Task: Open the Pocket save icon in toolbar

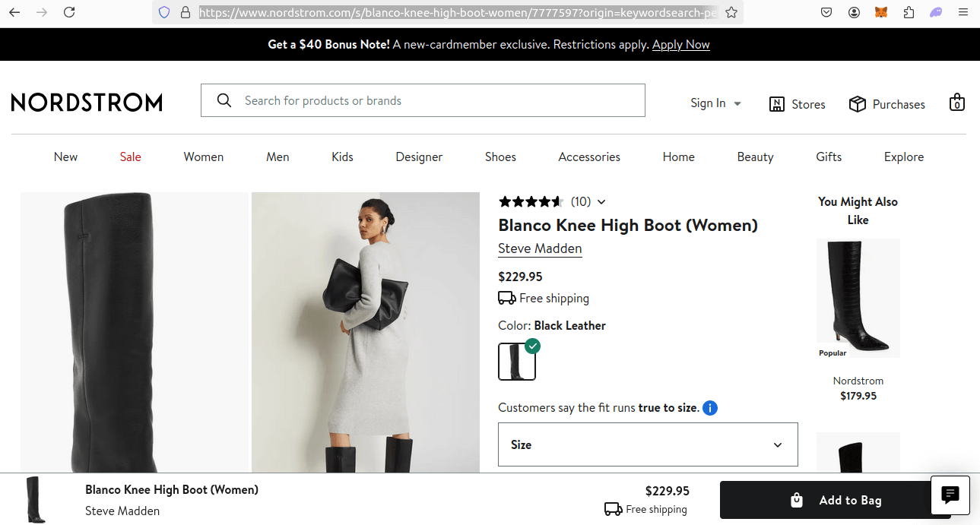Action: click(826, 12)
